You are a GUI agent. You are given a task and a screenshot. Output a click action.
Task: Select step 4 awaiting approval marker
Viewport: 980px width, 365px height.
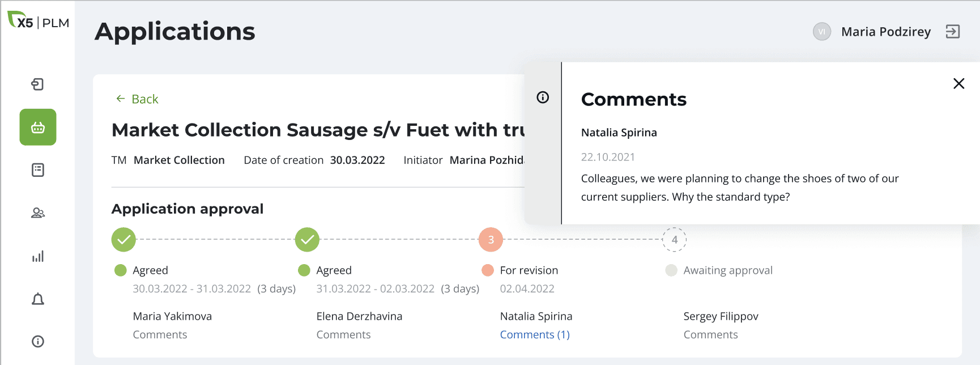pyautogui.click(x=674, y=240)
